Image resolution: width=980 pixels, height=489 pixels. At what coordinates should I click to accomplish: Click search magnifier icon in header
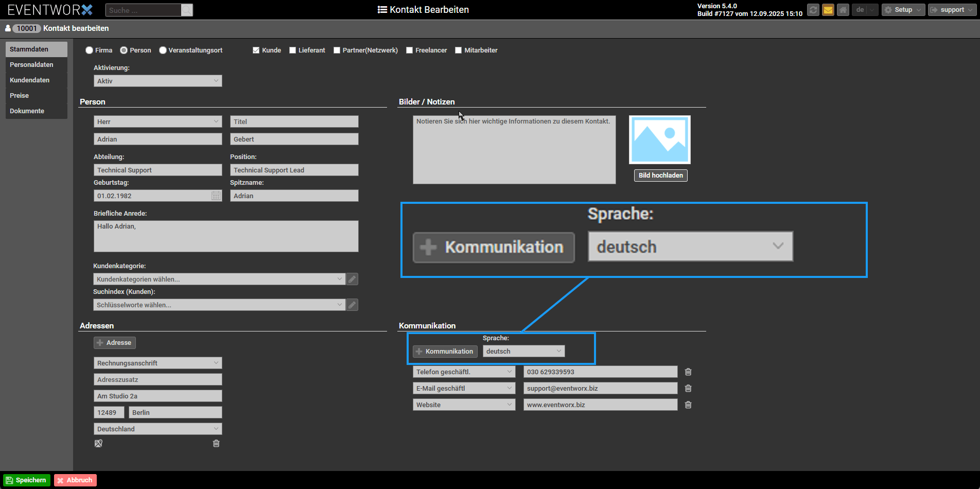point(187,10)
